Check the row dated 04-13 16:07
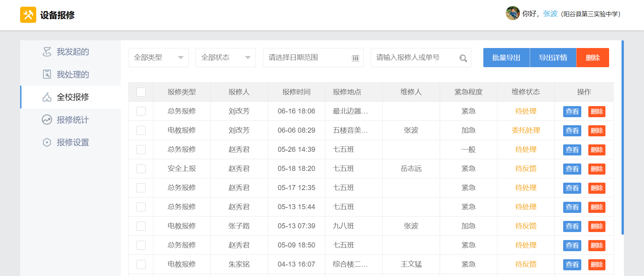 (141, 264)
